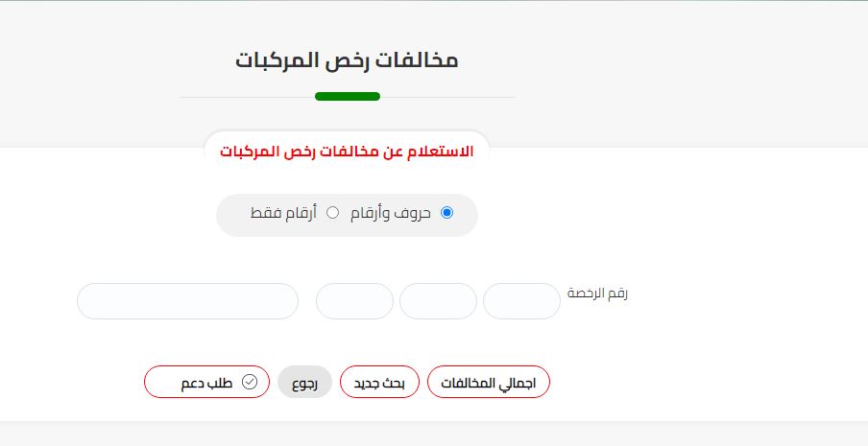This screenshot has width=868, height=446.
Task: Click the checkmark icon inside طلب دعم button
Action: 250,383
